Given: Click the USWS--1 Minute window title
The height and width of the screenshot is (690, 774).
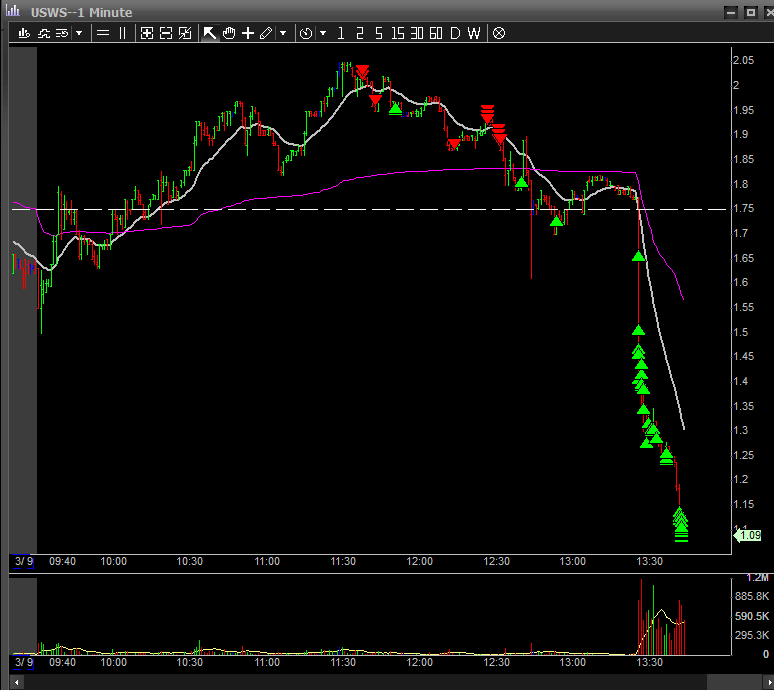Looking at the screenshot, I should tap(81, 12).
